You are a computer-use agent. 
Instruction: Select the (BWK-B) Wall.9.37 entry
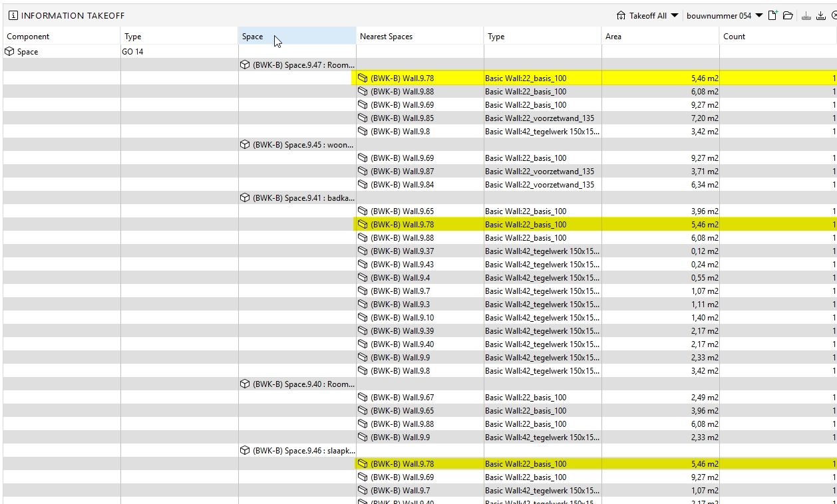[402, 251]
